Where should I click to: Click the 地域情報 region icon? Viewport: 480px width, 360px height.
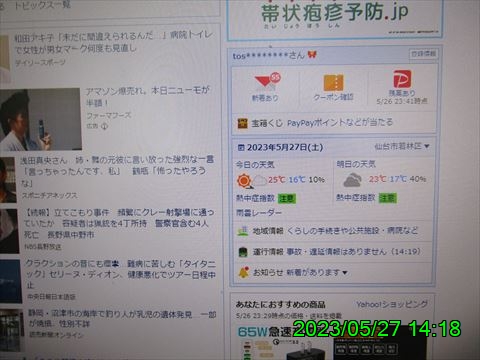[242, 231]
